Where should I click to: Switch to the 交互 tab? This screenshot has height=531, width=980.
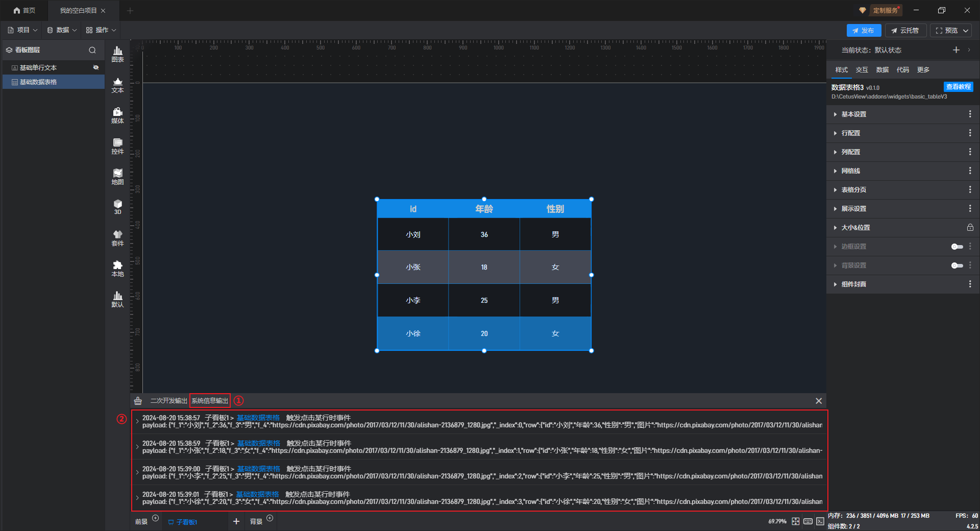point(862,70)
